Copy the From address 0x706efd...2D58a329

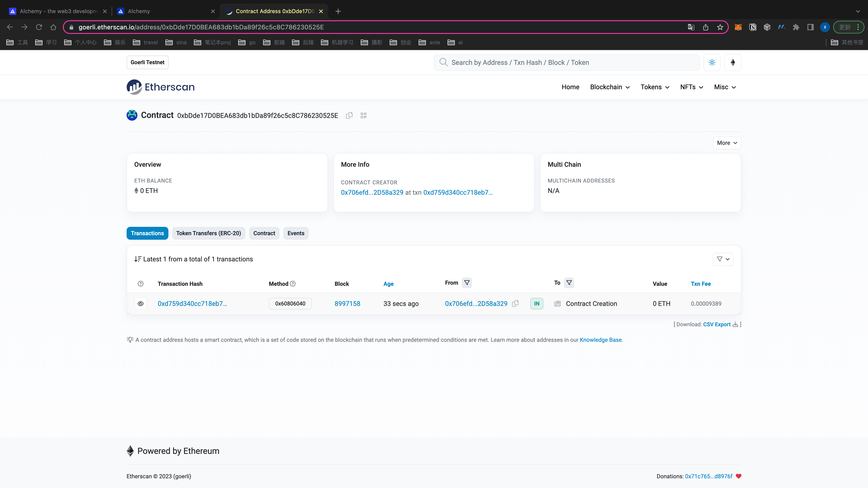[x=515, y=303]
